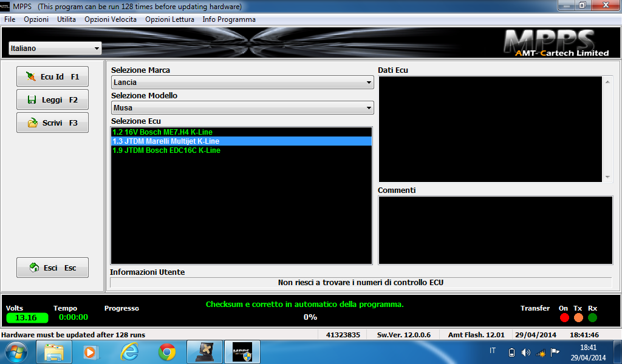Click the Scrivi F3 write button
This screenshot has height=364, width=622.
tap(52, 123)
